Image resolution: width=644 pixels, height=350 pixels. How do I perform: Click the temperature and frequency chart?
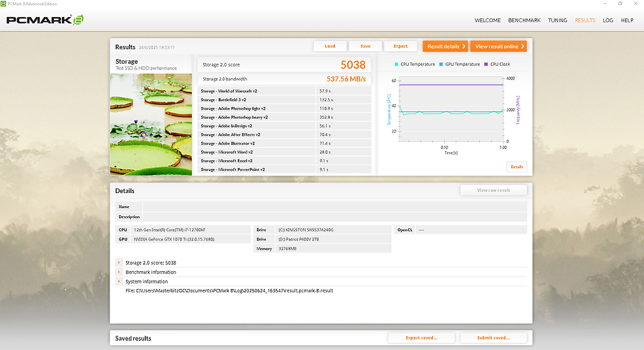click(451, 109)
